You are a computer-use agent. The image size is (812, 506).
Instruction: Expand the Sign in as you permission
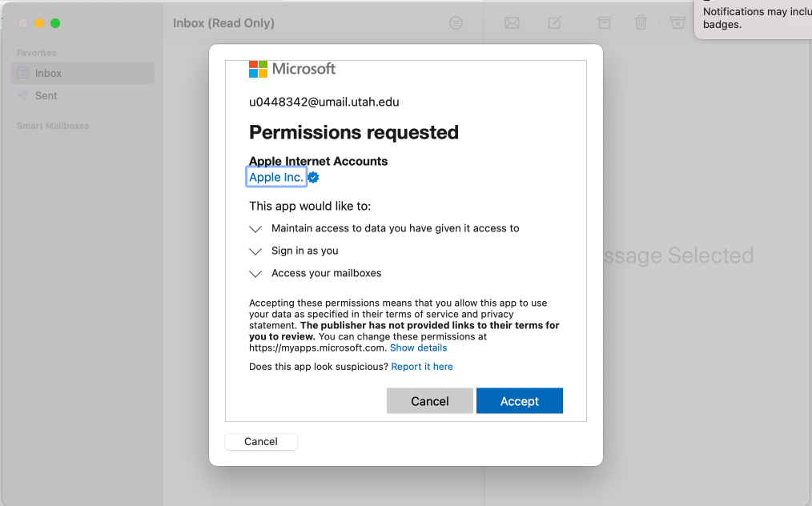click(255, 251)
